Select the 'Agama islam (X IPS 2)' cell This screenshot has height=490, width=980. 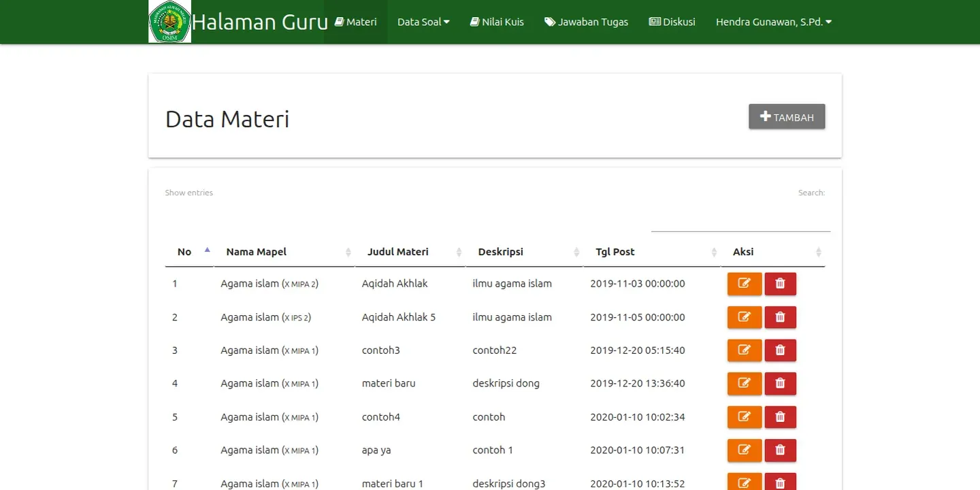pyautogui.click(x=266, y=317)
